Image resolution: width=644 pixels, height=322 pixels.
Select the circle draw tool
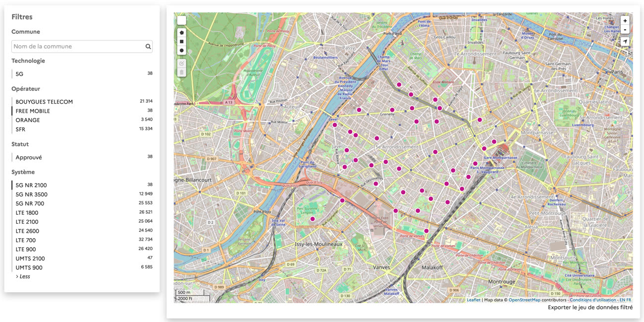(181, 51)
